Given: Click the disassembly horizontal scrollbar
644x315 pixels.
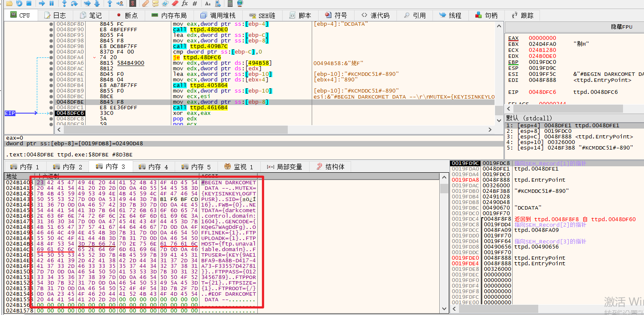Looking at the screenshot, I should [274, 129].
